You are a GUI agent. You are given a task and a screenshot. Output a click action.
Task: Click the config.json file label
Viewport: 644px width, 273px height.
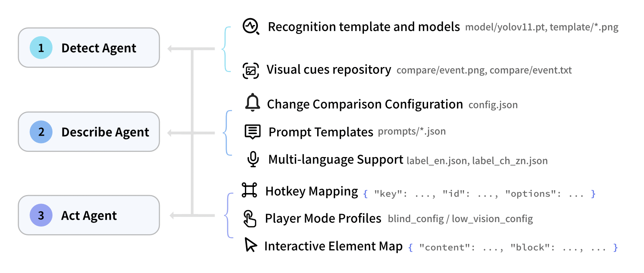pyautogui.click(x=493, y=105)
